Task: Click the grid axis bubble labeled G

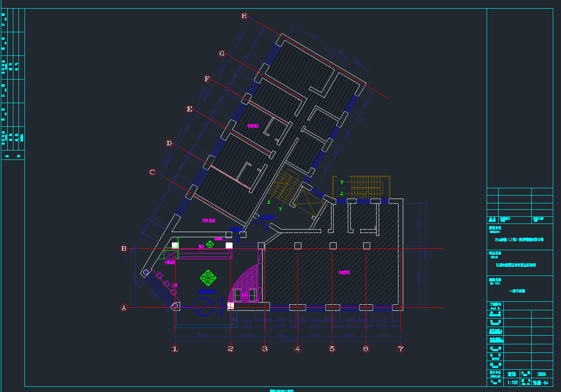Action: pyautogui.click(x=222, y=54)
